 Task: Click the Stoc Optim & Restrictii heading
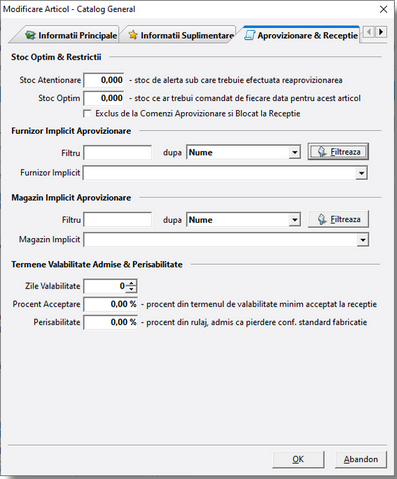click(56, 57)
